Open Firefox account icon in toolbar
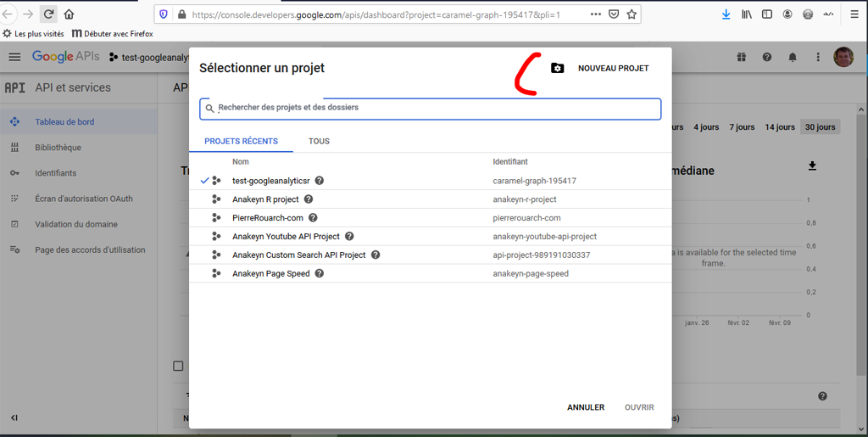 coord(787,14)
